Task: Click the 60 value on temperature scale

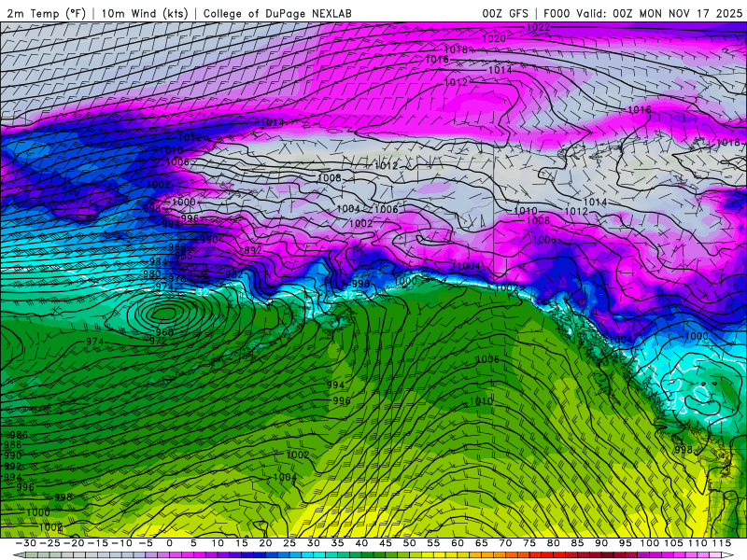Action: [x=458, y=543]
